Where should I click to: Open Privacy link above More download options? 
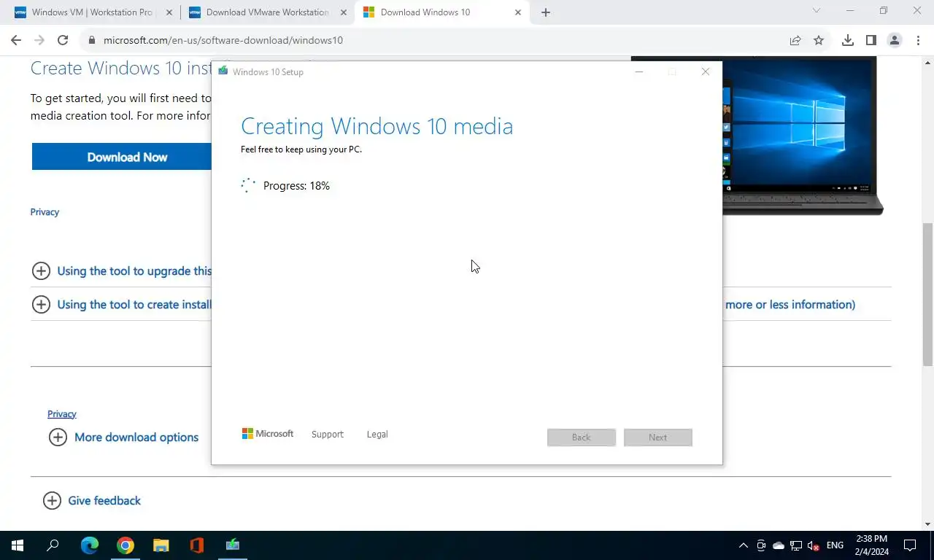pyautogui.click(x=62, y=414)
